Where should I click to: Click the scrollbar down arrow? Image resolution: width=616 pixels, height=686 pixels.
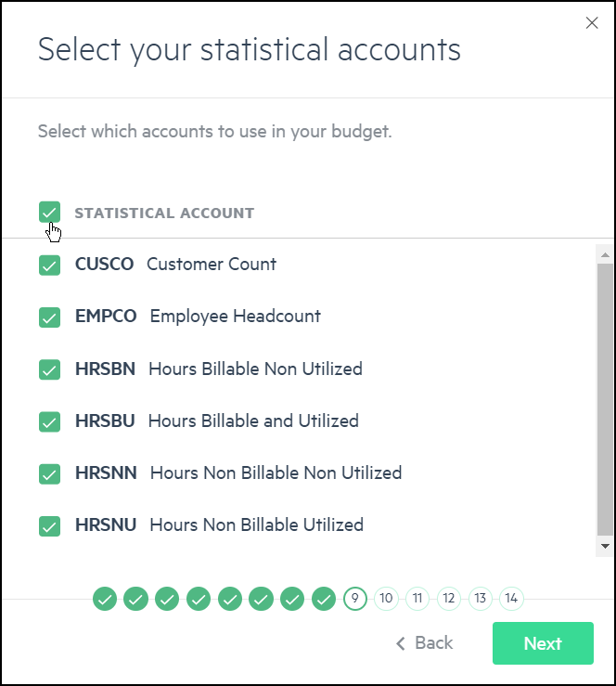[605, 546]
